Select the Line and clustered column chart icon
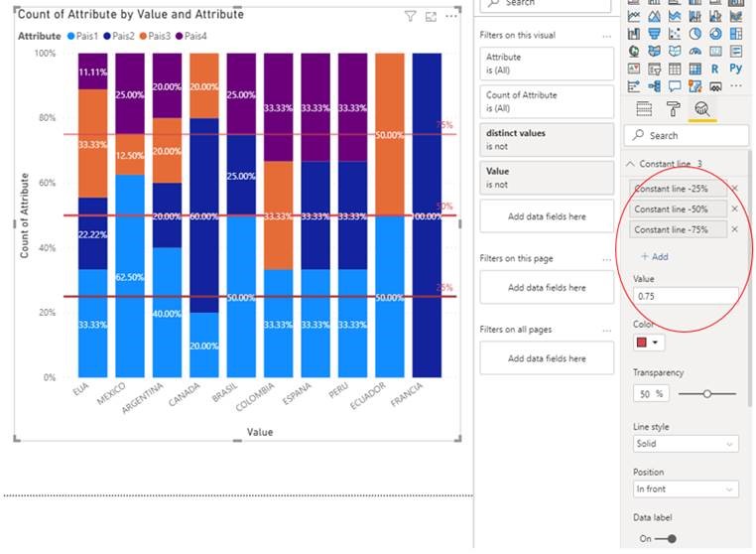 click(715, 17)
